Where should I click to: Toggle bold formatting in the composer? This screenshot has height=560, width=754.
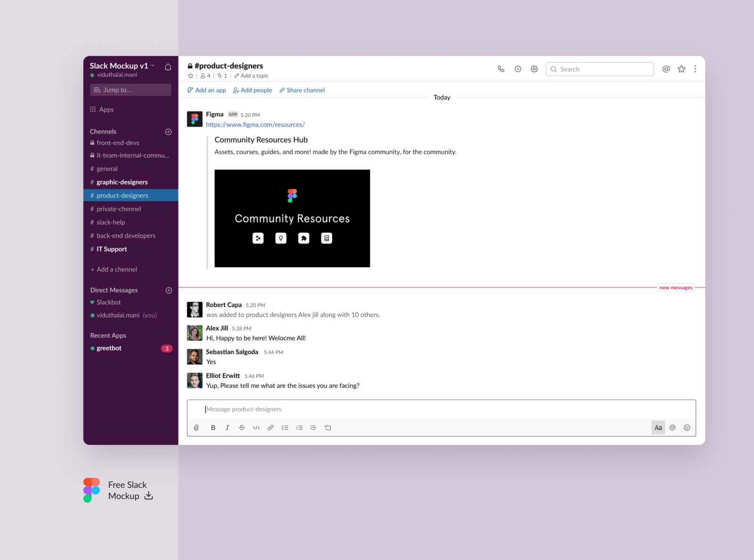coord(213,428)
